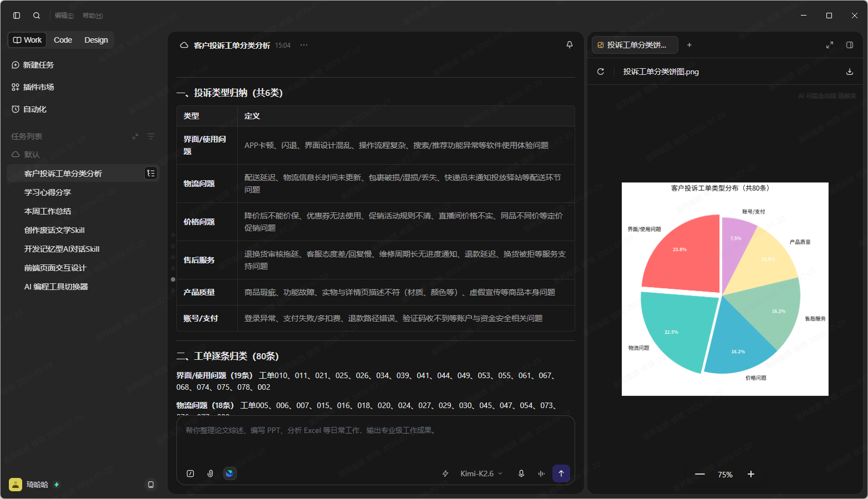The width and height of the screenshot is (868, 499).
Task: Open task tree icon on 客户投诉工单分类分析
Action: 151,174
